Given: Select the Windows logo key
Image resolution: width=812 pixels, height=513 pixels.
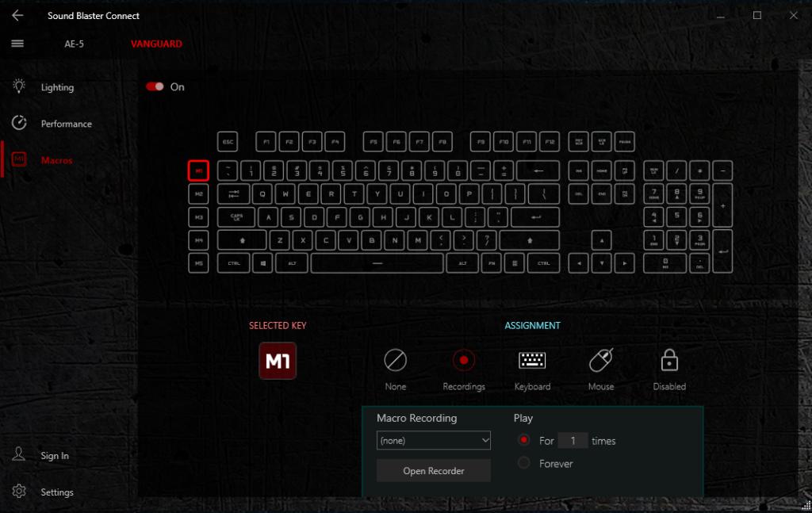Looking at the screenshot, I should [263, 263].
